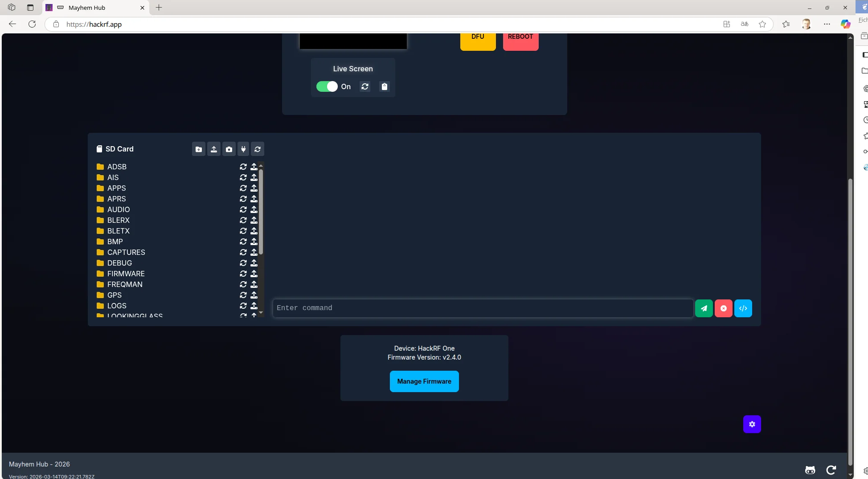Click the Manage Firmware button
Screen dimensions: 868x479
(424, 381)
